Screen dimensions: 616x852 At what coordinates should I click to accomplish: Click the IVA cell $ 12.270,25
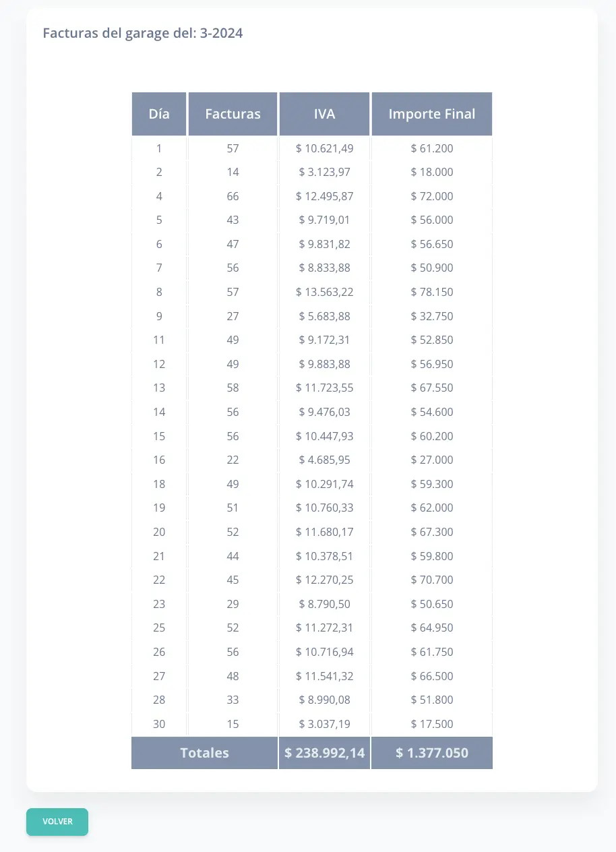click(x=324, y=580)
